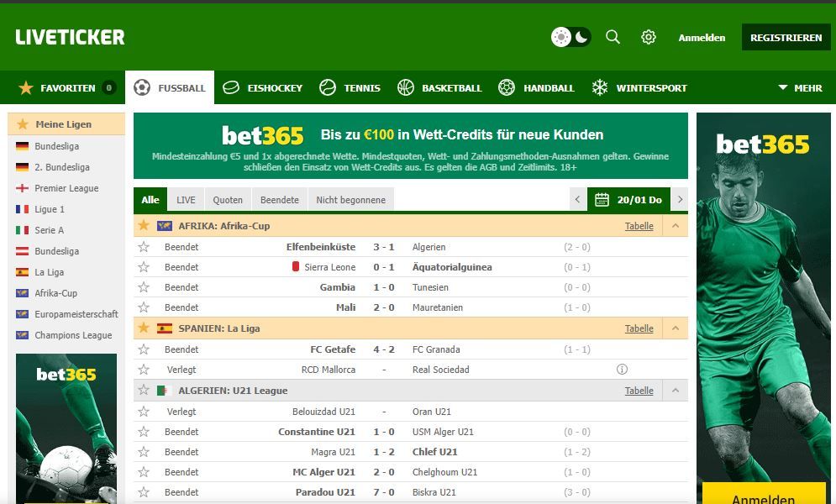Viewport: 836px width, 504px height.
Task: Open Champions League in sidebar
Action: 73,335
